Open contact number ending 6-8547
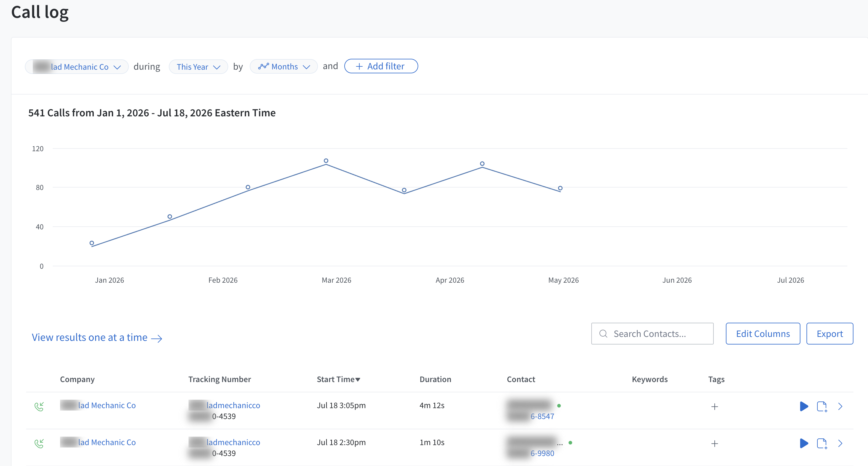 coord(542,416)
